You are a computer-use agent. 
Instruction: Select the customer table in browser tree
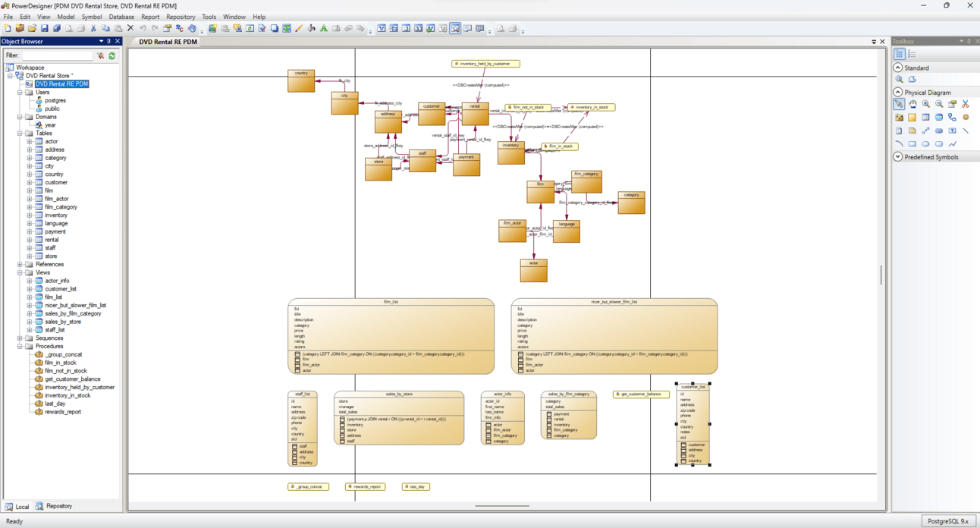(56, 183)
